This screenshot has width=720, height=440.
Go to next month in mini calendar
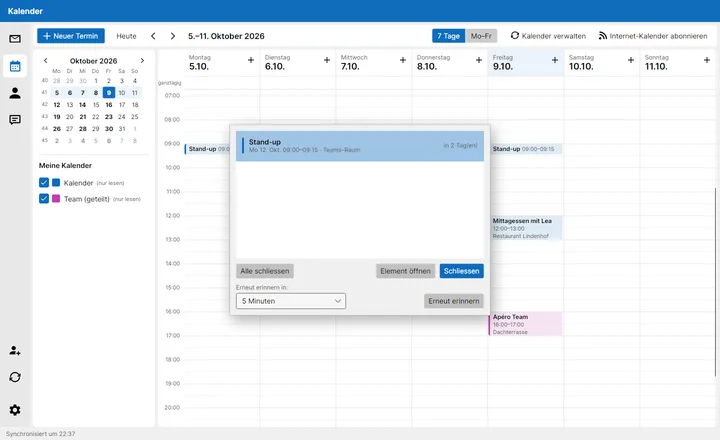[142, 61]
